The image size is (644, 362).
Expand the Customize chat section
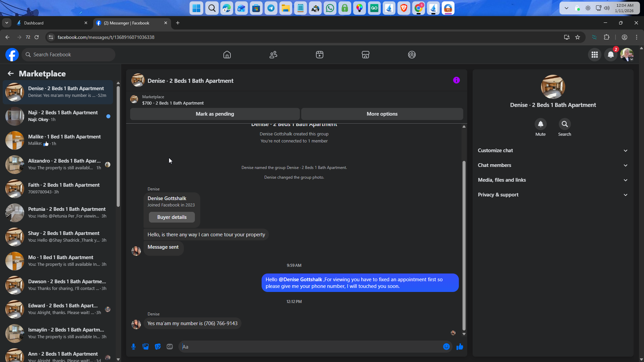[x=552, y=150]
